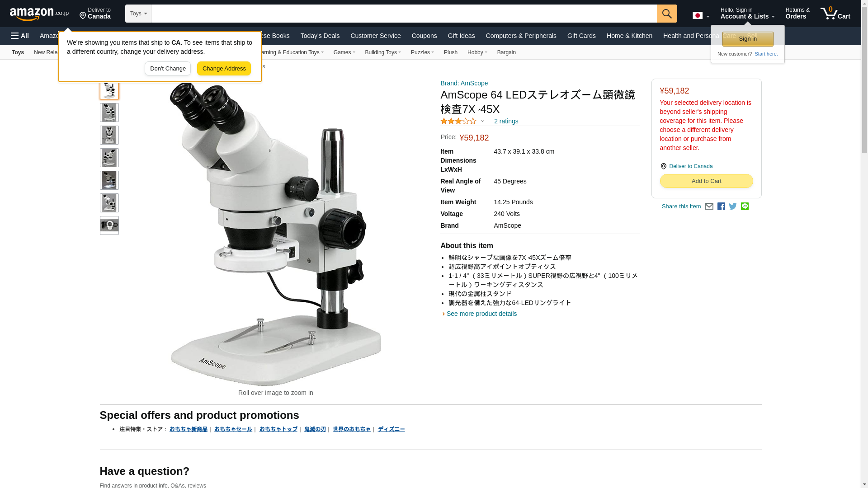
Task: Select the second microscope thumbnail image
Action: tap(109, 113)
